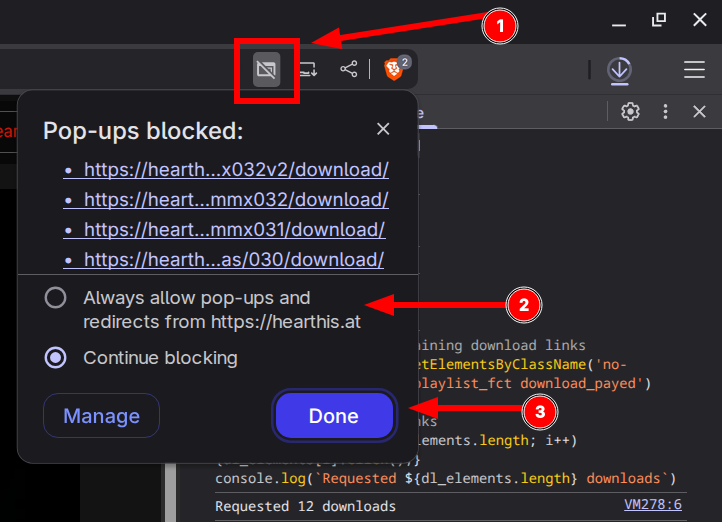Select Continue blocking radio button
The image size is (722, 522).
click(x=56, y=357)
